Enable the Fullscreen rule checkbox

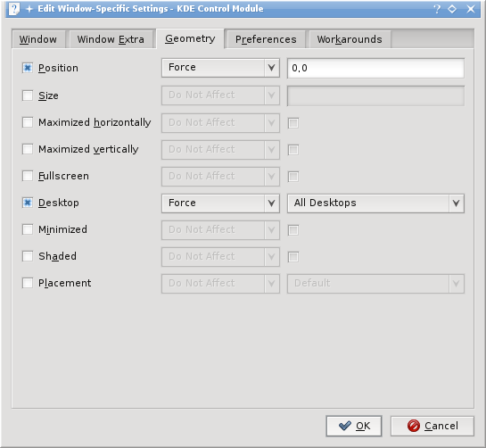click(x=28, y=176)
